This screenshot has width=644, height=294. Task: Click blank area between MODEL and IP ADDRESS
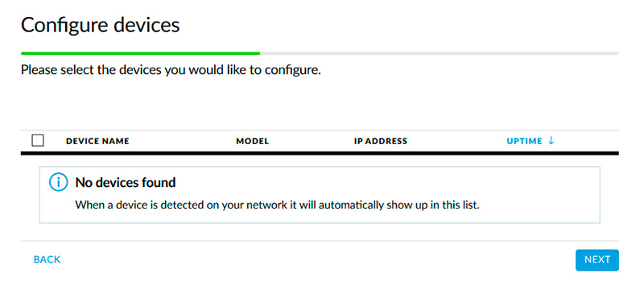[x=312, y=141]
